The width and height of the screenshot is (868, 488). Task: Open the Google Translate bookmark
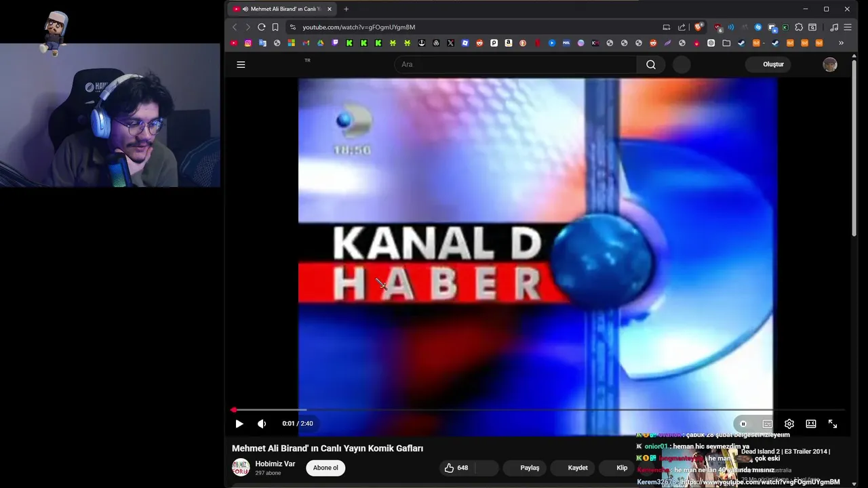[262, 43]
